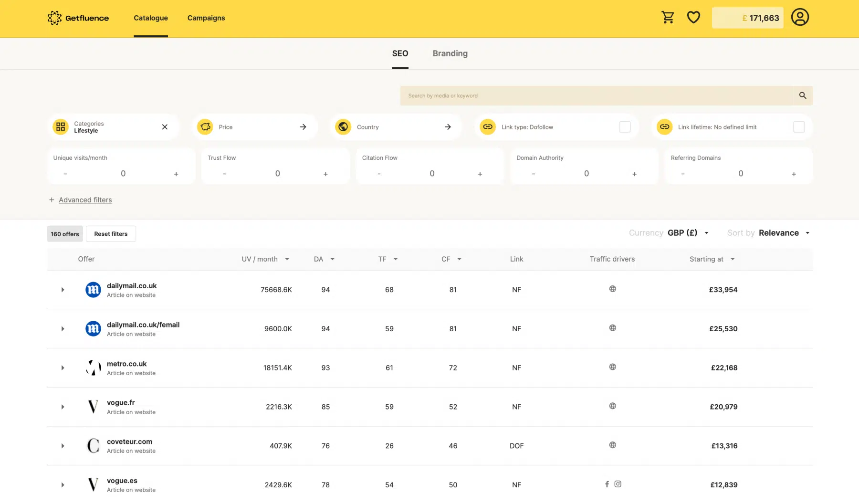Decrease Referring Domains value
This screenshot has height=504, width=859.
point(683,174)
